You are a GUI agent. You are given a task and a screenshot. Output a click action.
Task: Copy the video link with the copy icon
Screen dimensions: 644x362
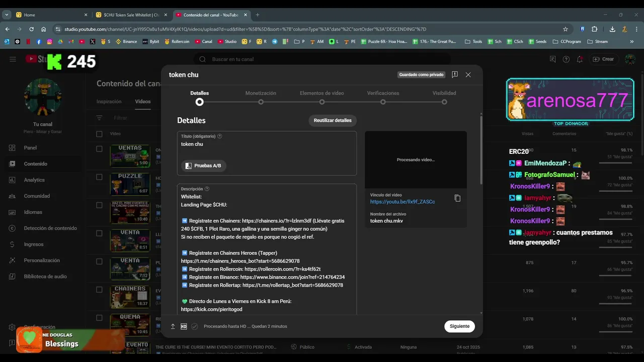[457, 198]
